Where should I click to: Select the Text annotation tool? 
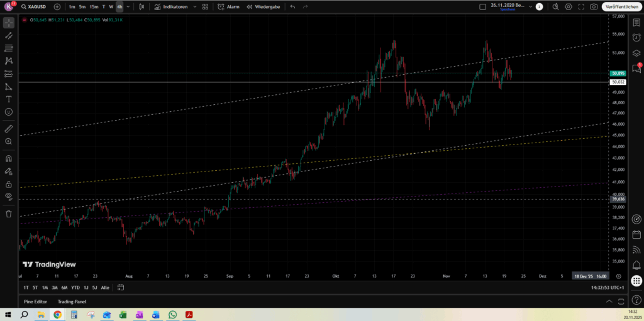tap(9, 99)
